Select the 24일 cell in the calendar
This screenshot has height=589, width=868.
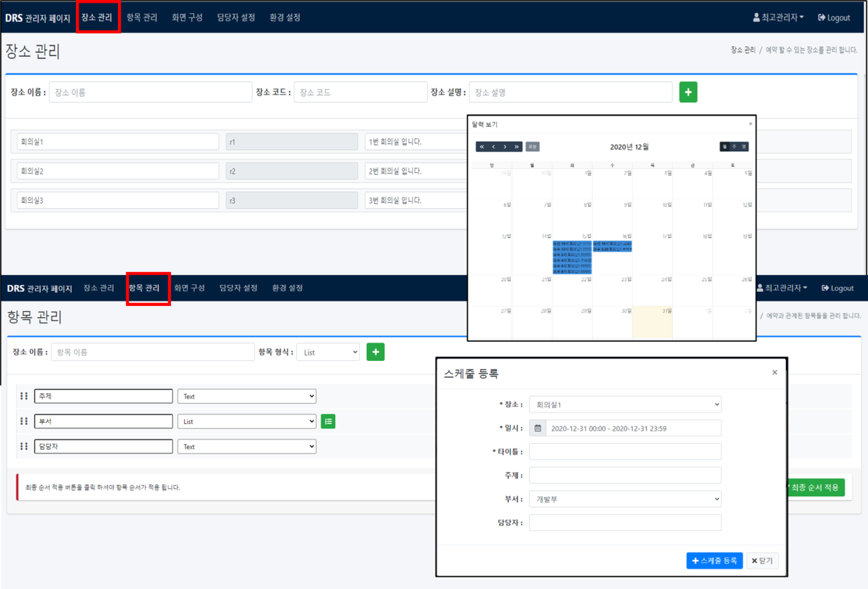[652, 290]
